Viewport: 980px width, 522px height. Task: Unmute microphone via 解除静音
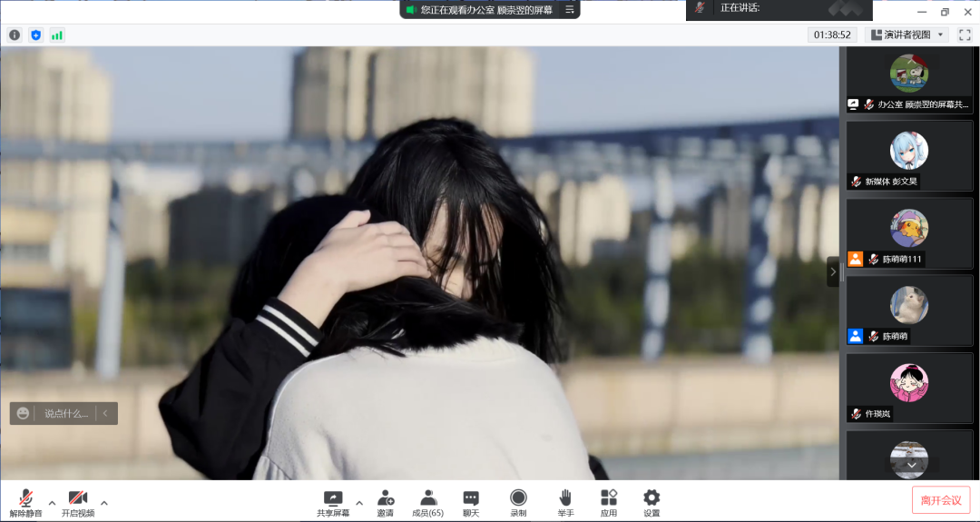(25, 501)
